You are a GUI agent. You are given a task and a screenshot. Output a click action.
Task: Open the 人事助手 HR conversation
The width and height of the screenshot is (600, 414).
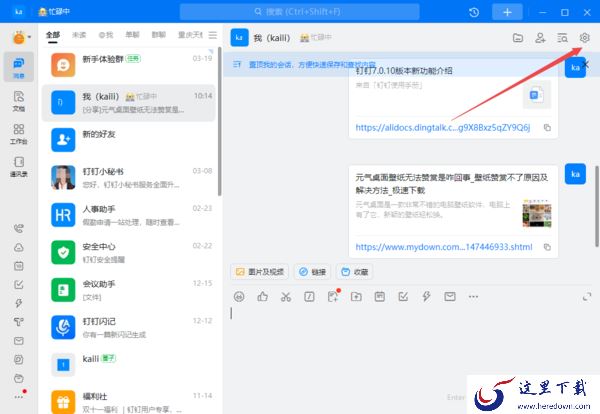(129, 215)
